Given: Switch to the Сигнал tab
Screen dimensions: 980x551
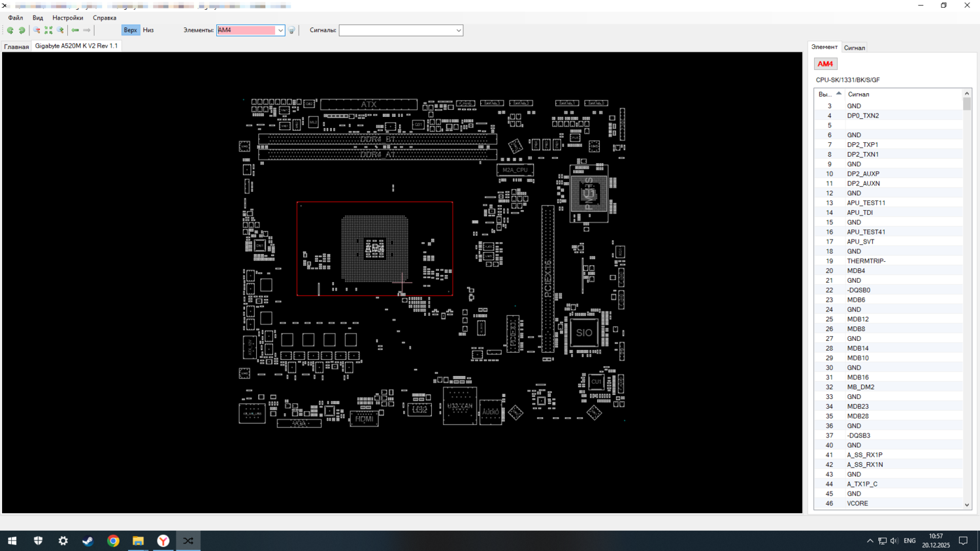Looking at the screenshot, I should (x=854, y=48).
